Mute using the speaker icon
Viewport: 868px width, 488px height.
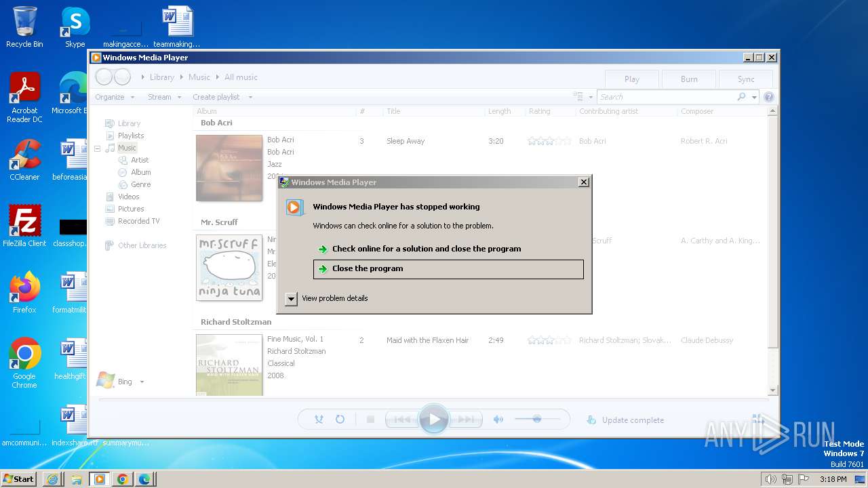coord(498,420)
